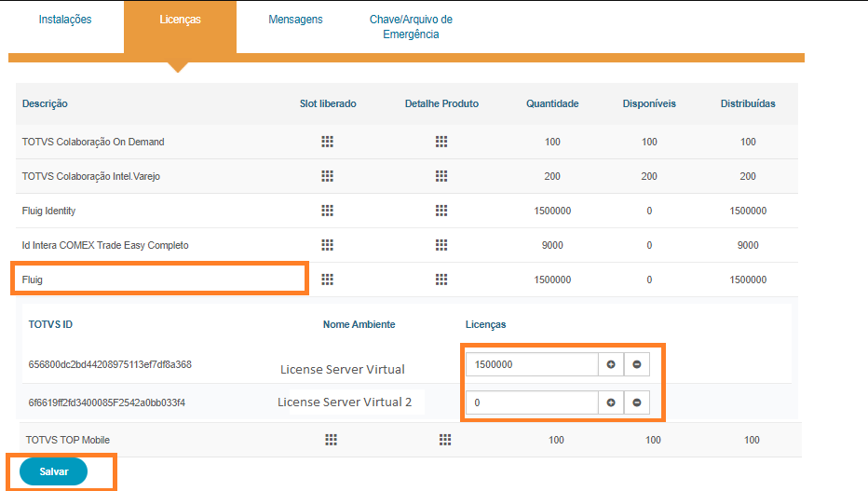Click the Descrição column header
The width and height of the screenshot is (868, 491).
[45, 103]
